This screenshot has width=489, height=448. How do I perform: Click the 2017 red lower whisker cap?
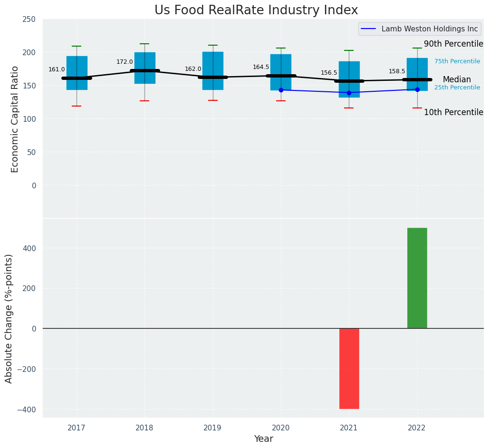[77, 106]
